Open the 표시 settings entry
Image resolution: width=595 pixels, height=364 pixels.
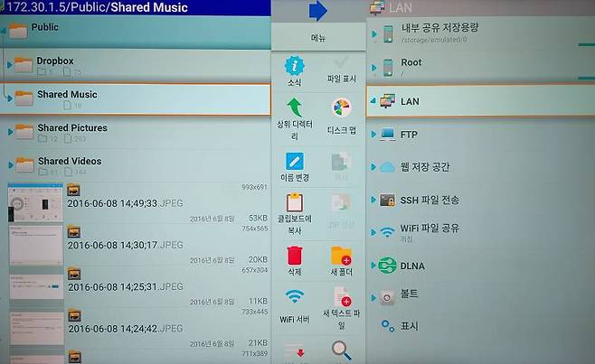click(410, 325)
